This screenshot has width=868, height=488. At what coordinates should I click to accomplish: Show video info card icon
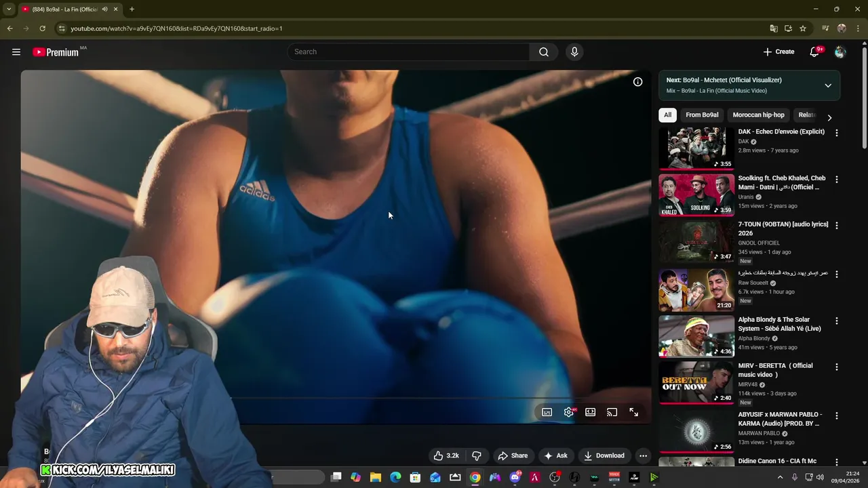pos(637,82)
